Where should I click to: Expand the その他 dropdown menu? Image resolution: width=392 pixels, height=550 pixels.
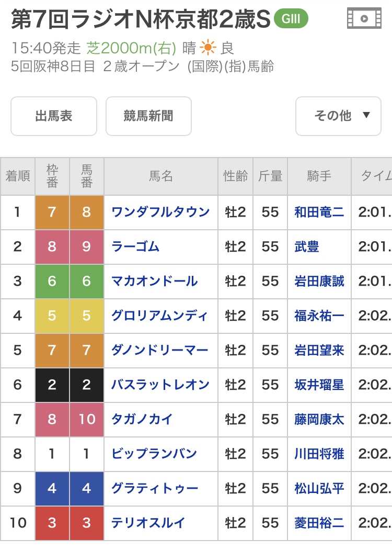tap(338, 116)
